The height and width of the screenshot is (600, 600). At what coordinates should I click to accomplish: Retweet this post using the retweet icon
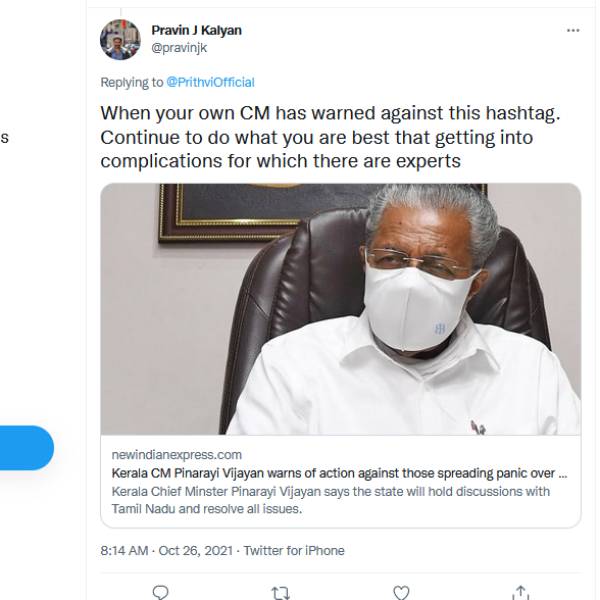pos(280,593)
